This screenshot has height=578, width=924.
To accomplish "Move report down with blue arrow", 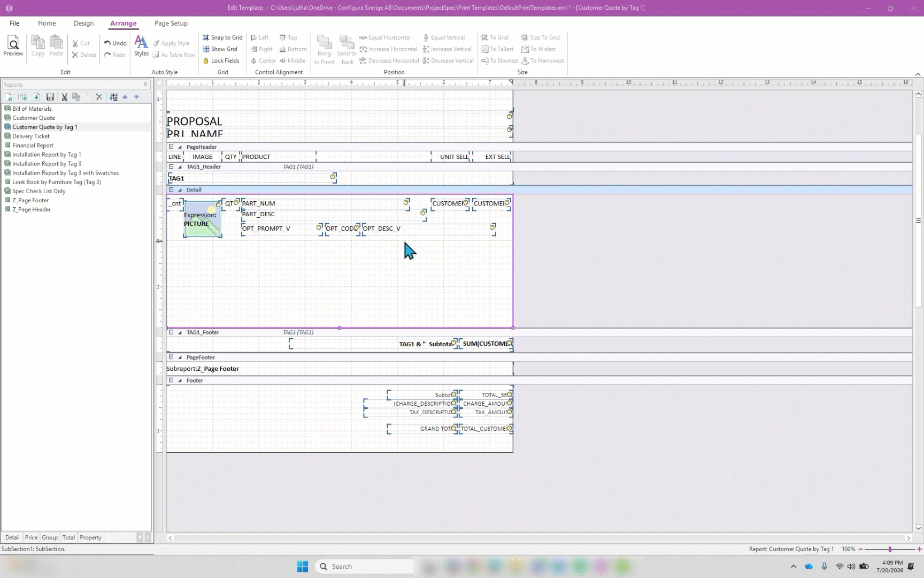I will tap(136, 97).
